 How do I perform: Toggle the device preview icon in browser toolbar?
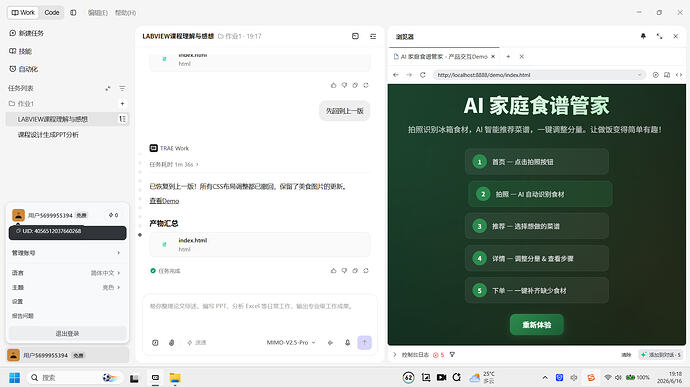coord(667,75)
